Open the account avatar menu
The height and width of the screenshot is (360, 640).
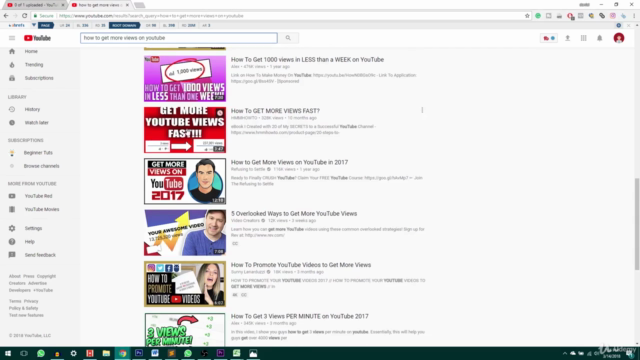619,38
